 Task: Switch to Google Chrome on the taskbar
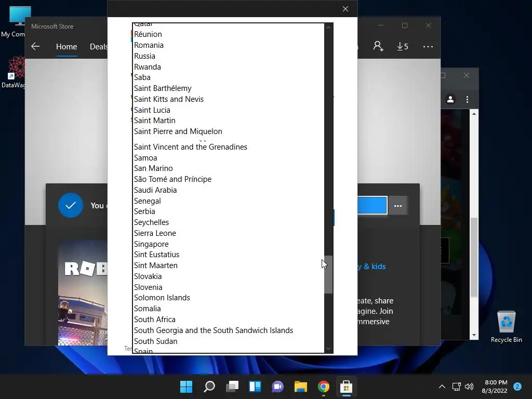pos(323,387)
